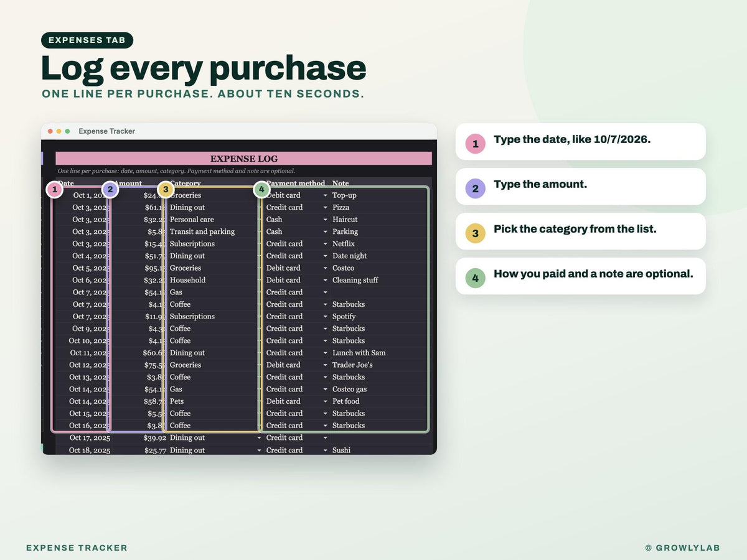The image size is (747, 560).
Task: Select the Oct 18, 2025 date cell
Action: click(x=84, y=450)
